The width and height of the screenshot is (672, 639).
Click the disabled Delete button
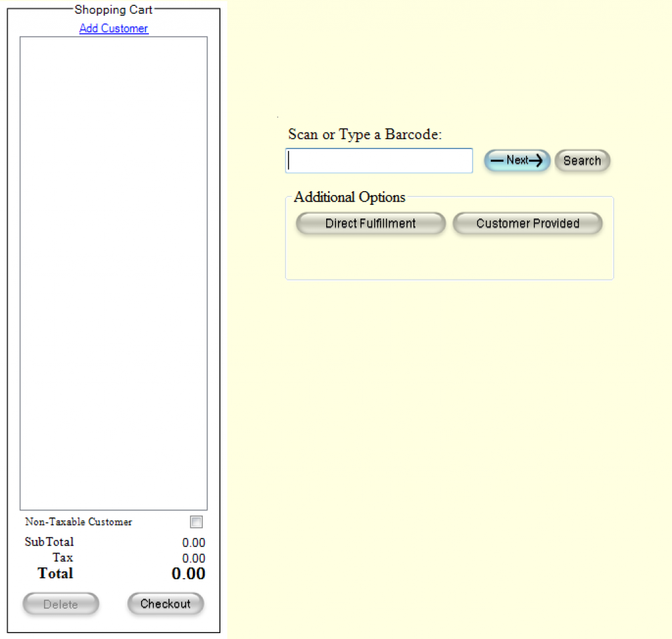click(60, 604)
